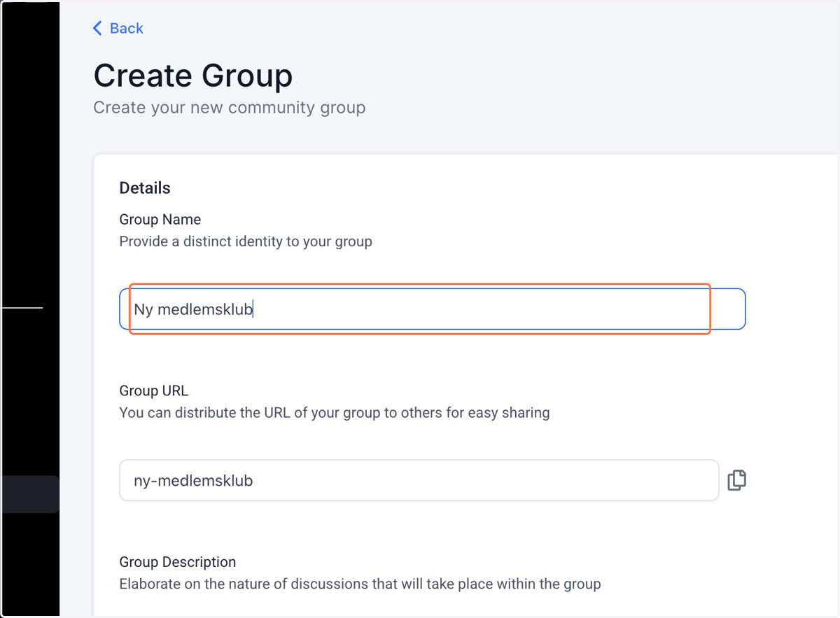The height and width of the screenshot is (618, 840).
Task: Go back using the Back link
Action: coord(118,28)
